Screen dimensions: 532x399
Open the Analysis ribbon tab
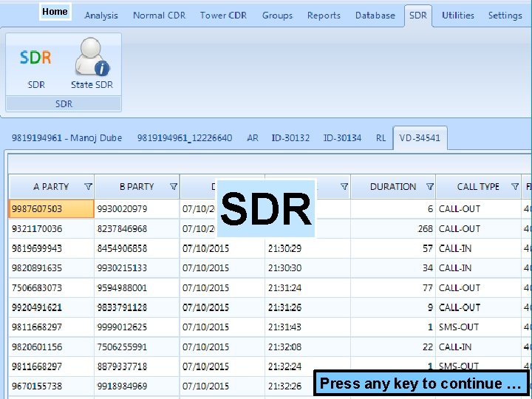tap(101, 16)
